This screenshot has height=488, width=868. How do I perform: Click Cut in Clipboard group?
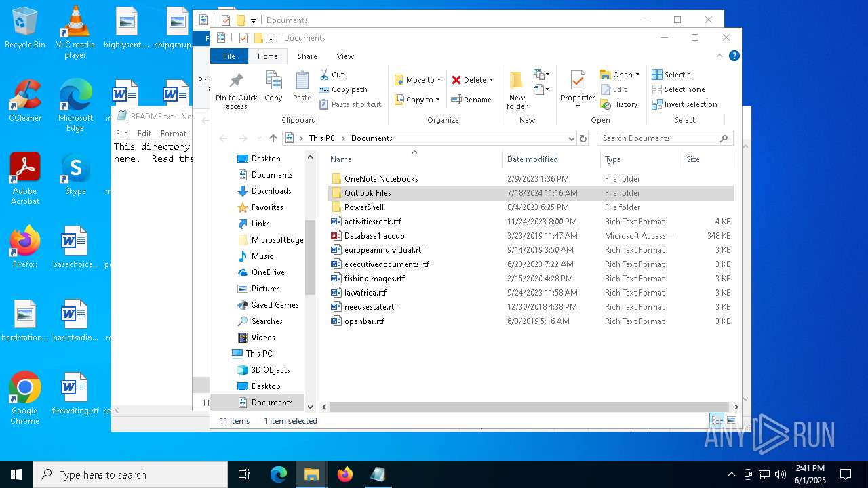(x=332, y=75)
